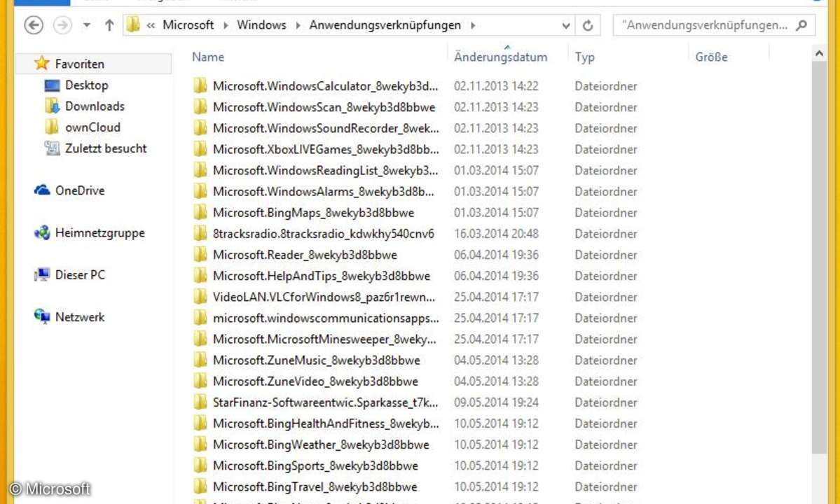Sort by the Änderungsdatum column header
840x504 pixels.
(x=500, y=57)
